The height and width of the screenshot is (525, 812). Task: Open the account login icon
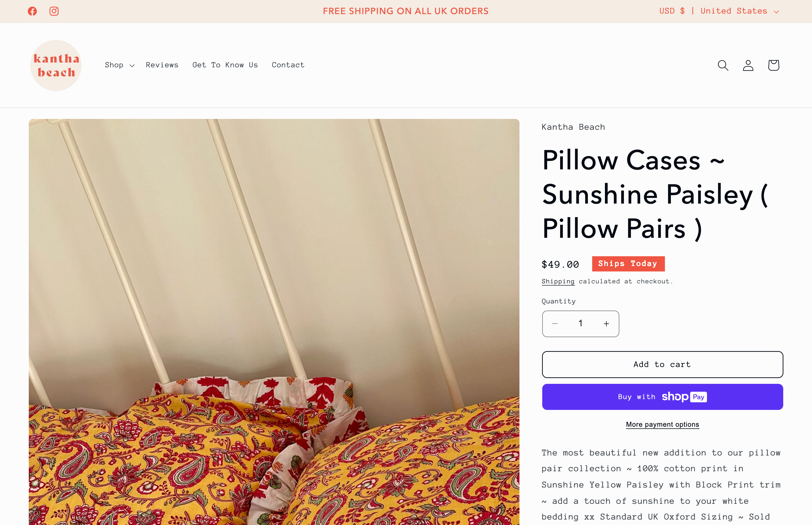[x=748, y=65]
